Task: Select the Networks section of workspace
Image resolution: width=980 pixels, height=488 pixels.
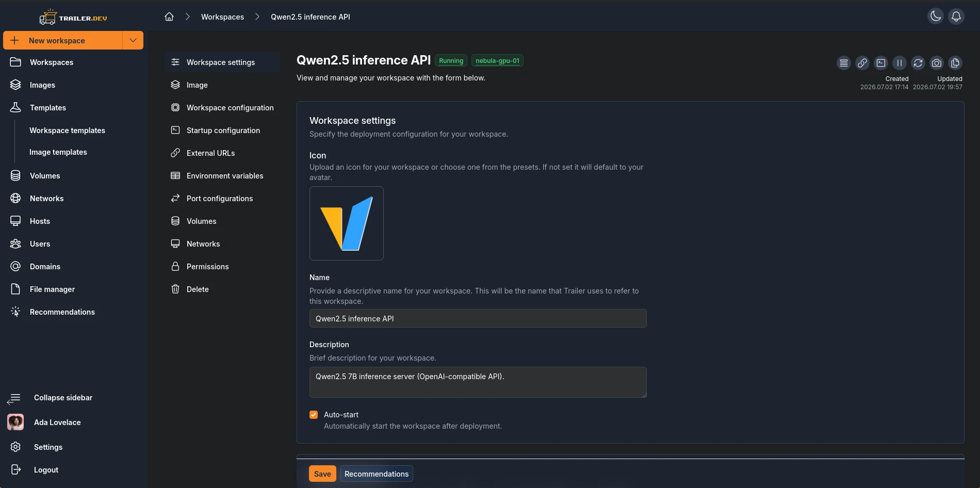Action: tap(222, 244)
